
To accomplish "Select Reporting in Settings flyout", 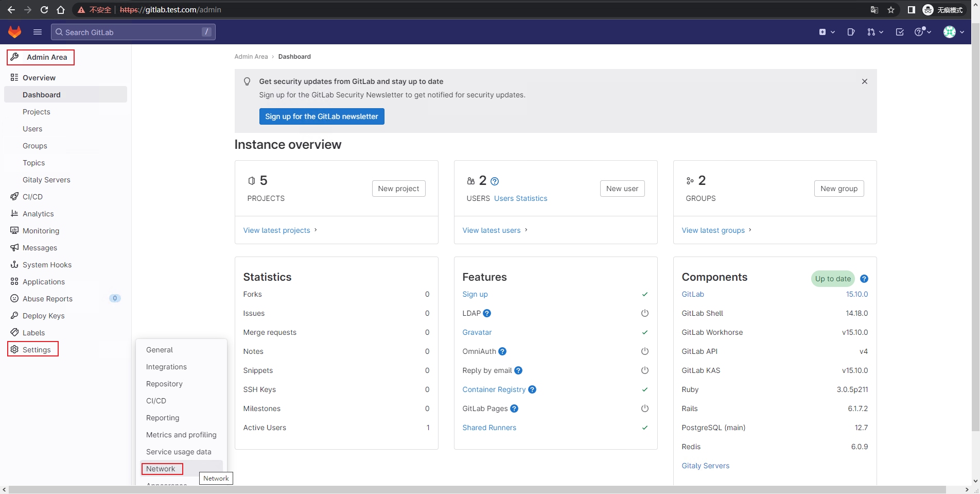I will coord(163,418).
